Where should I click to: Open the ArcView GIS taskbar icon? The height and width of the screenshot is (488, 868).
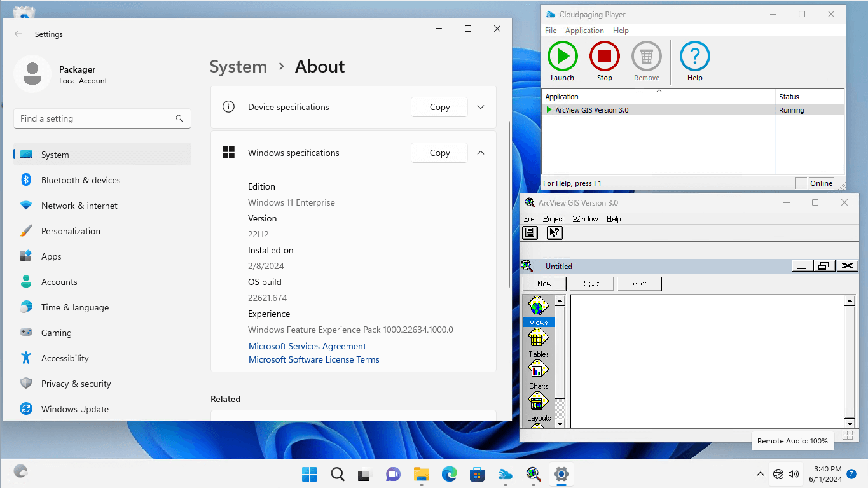(x=533, y=474)
